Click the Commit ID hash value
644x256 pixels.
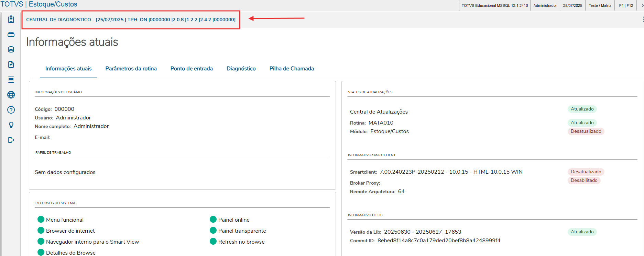pos(439,241)
